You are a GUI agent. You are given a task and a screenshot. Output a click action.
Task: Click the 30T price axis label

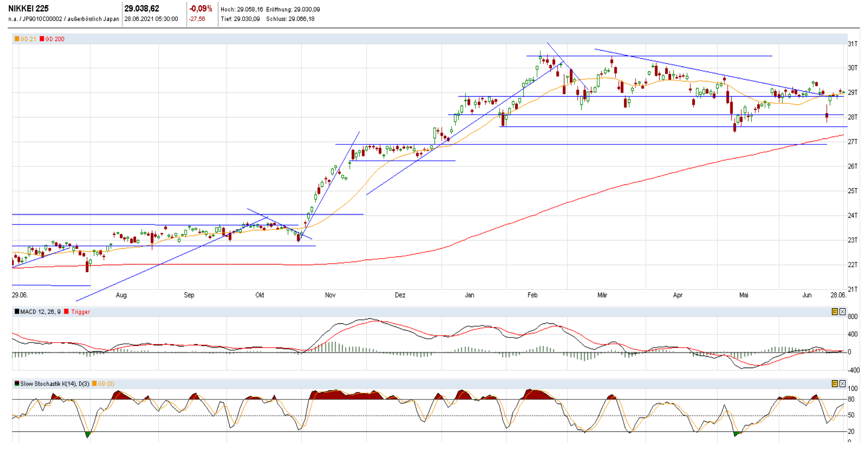tap(852, 68)
